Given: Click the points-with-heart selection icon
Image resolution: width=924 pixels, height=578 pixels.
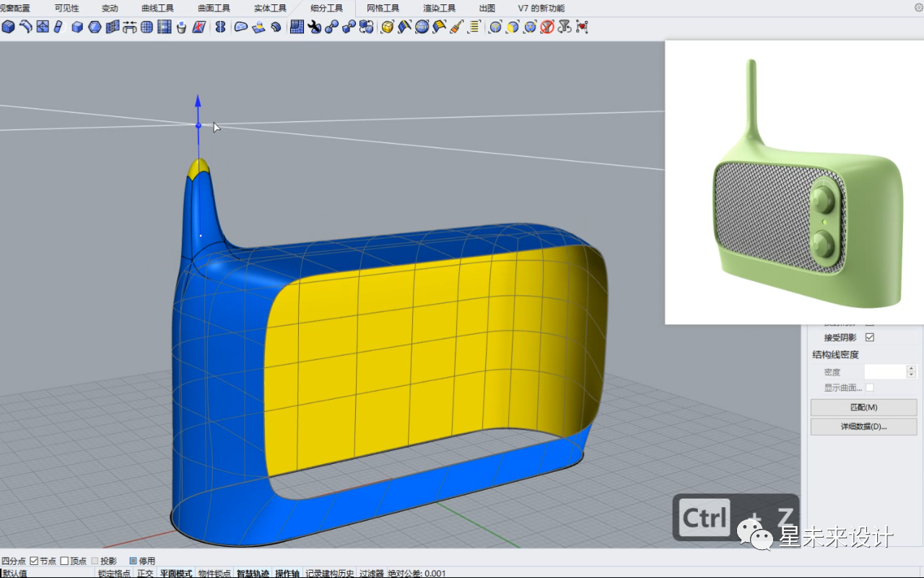Looking at the screenshot, I should (583, 27).
